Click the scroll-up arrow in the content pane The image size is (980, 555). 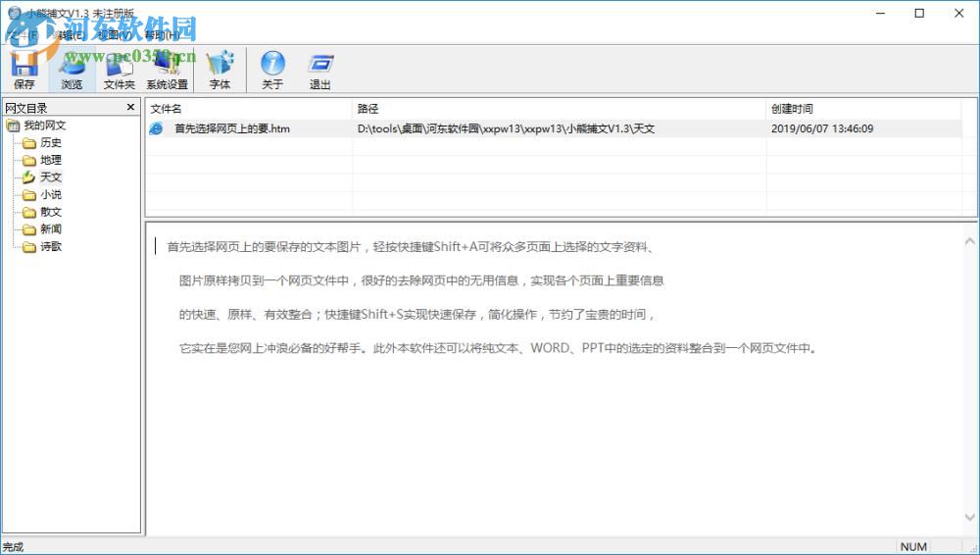coord(970,241)
